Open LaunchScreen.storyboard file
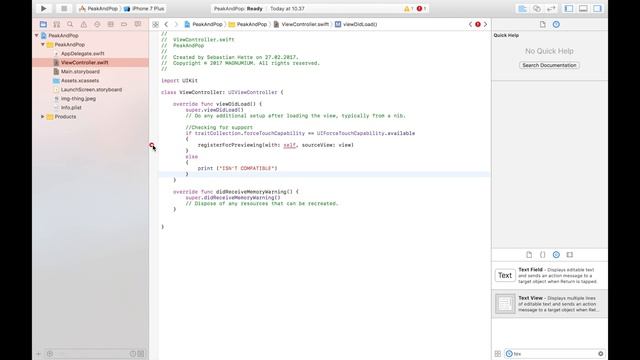Viewport: 640px width, 360px height. tap(91, 89)
